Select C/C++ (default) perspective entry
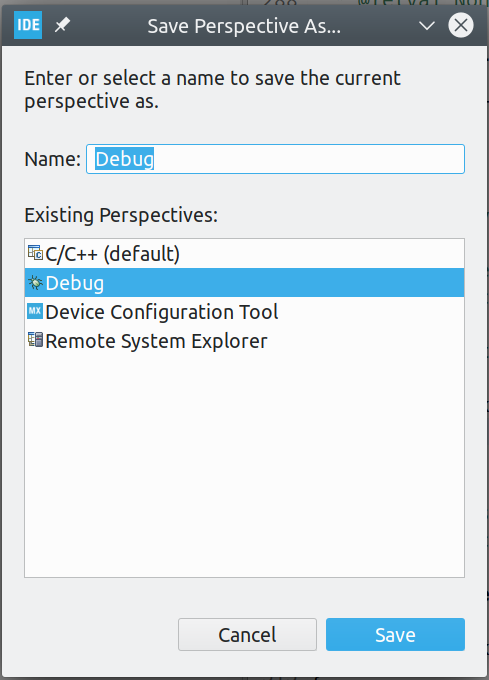The width and height of the screenshot is (489, 680). click(x=244, y=254)
